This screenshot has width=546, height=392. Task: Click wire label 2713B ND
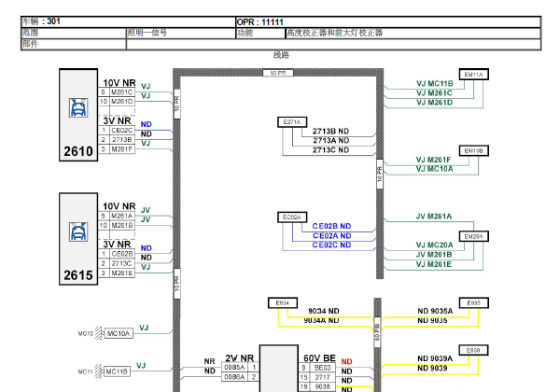tap(330, 132)
